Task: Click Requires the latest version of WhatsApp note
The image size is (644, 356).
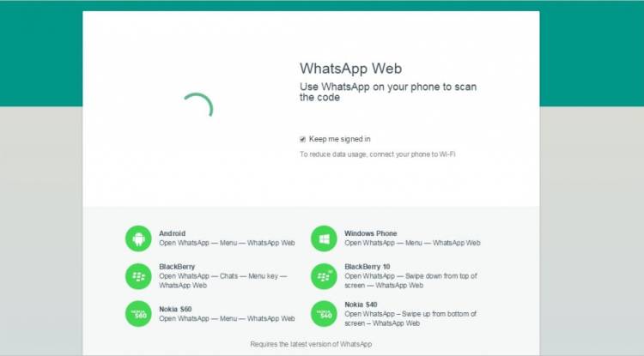Action: click(x=311, y=344)
